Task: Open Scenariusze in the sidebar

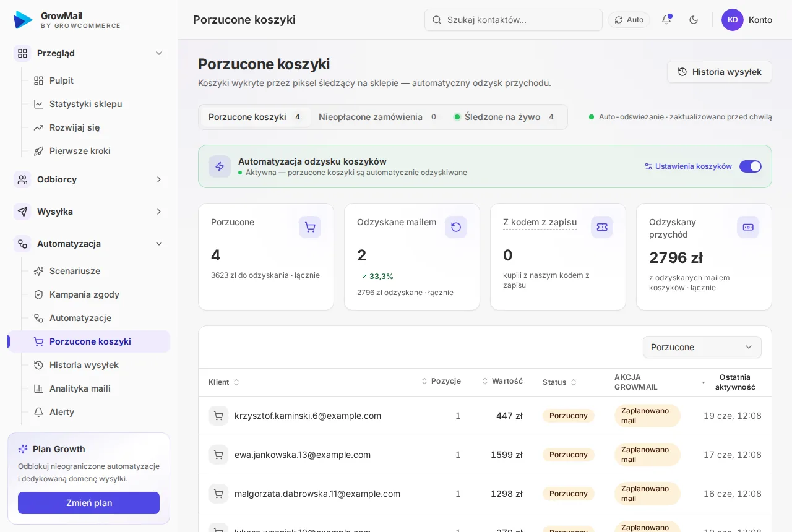Action: [98, 271]
